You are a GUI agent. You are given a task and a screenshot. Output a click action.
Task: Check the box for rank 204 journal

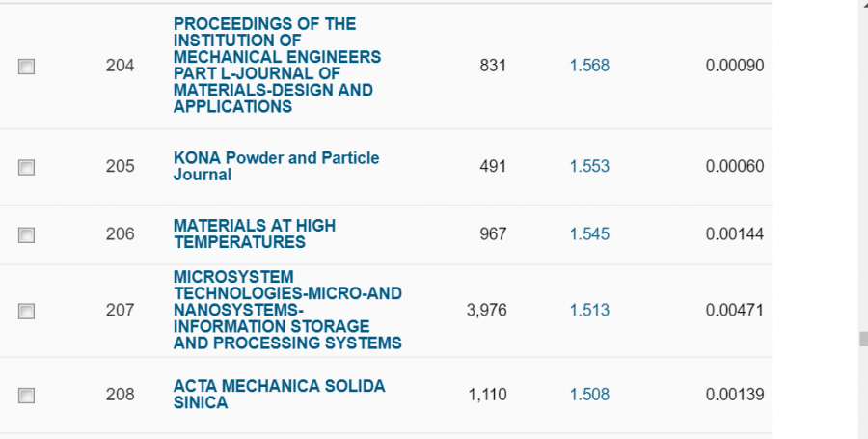pyautogui.click(x=27, y=67)
